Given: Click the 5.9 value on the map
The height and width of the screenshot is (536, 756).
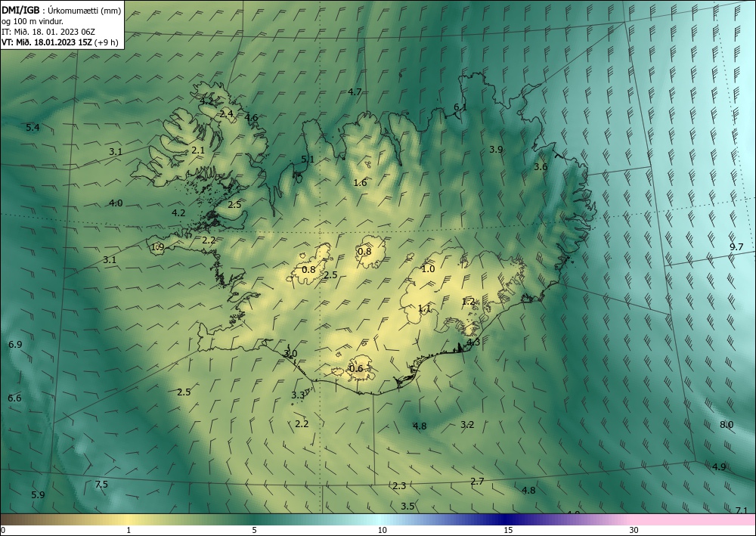Looking at the screenshot, I should point(38,495).
